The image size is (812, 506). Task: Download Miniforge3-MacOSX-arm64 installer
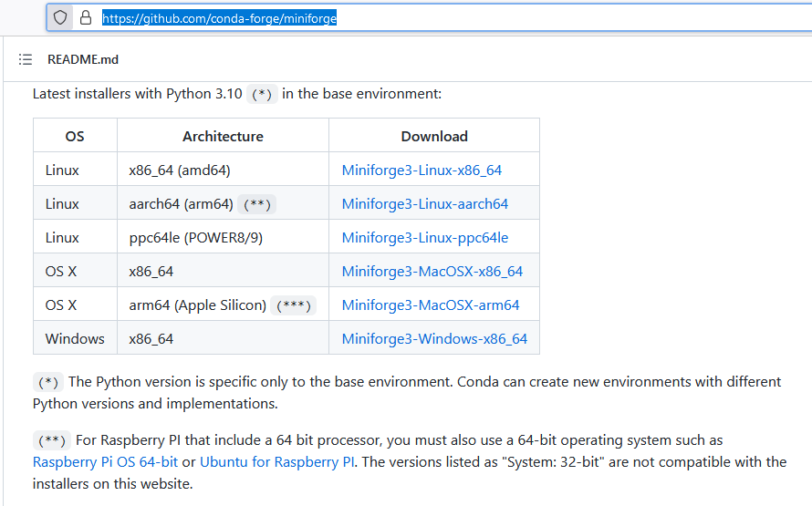[x=431, y=305]
